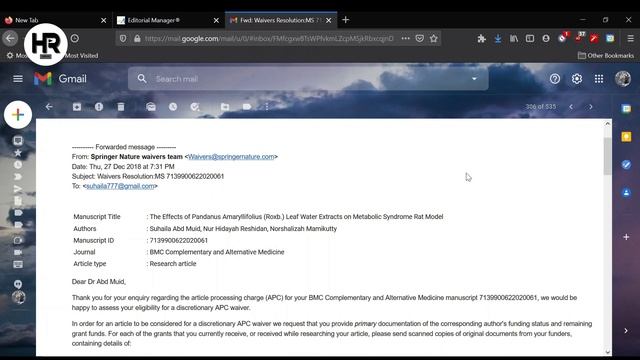Viewport: 640px width, 360px height.
Task: Open the Inbox from the sidebar
Action: click(x=18, y=141)
